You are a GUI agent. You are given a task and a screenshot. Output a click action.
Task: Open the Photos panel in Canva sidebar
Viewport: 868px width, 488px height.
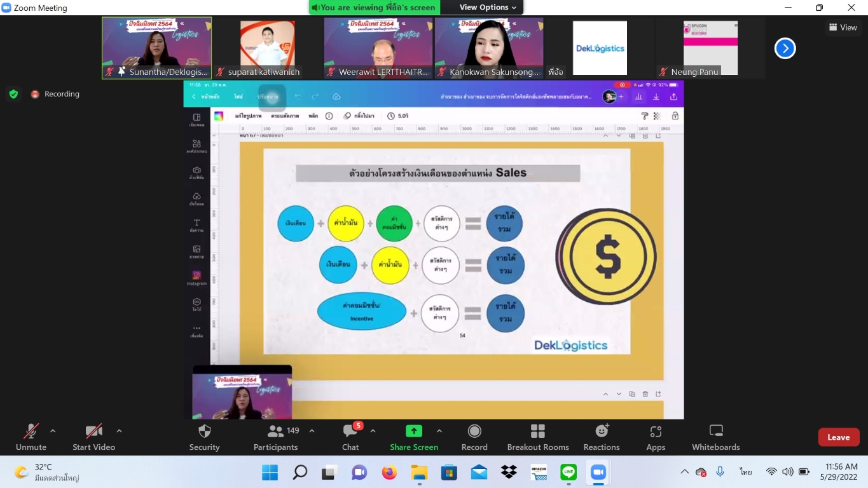point(196,252)
